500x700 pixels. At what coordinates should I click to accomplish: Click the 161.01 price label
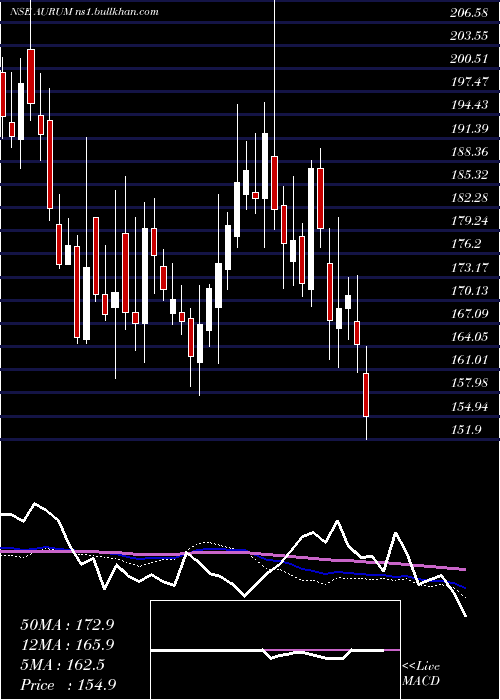(469, 361)
